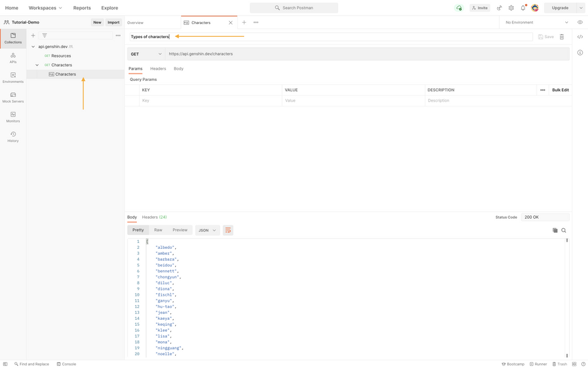This screenshot has width=588, height=368.
Task: Open the Runner
Action: 538,364
